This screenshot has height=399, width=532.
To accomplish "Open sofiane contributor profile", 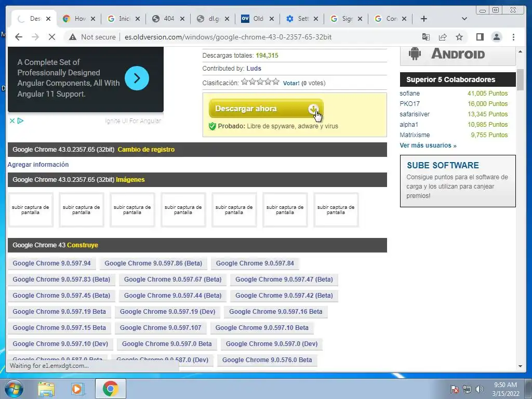I will tap(409, 94).
